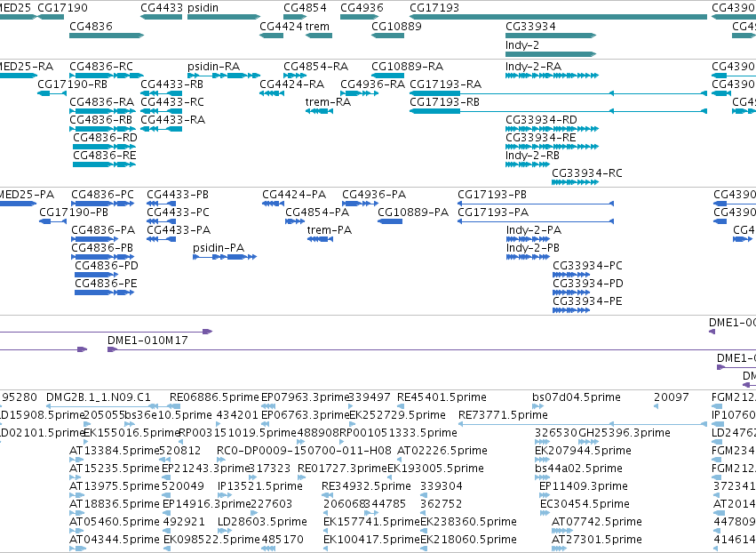Click the CG4936 gene label
The width and height of the screenshot is (756, 553).
point(362,8)
